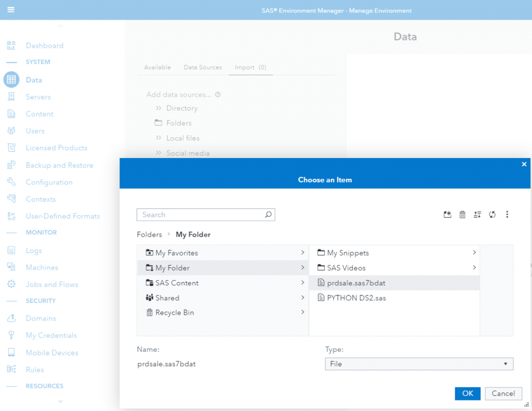The image size is (532, 411).
Task: Open the My Snippets folder
Action: point(348,253)
